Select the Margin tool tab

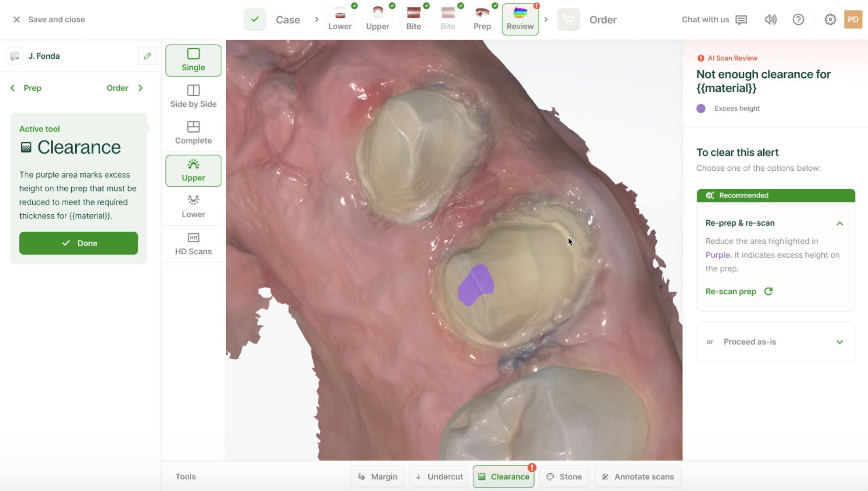click(x=377, y=476)
